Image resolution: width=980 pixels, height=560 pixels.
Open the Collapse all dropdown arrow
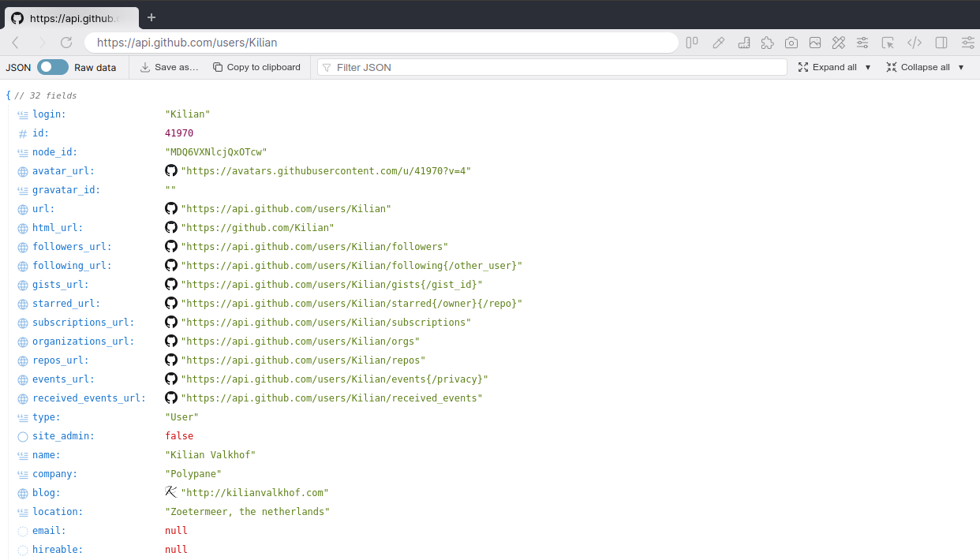point(961,67)
